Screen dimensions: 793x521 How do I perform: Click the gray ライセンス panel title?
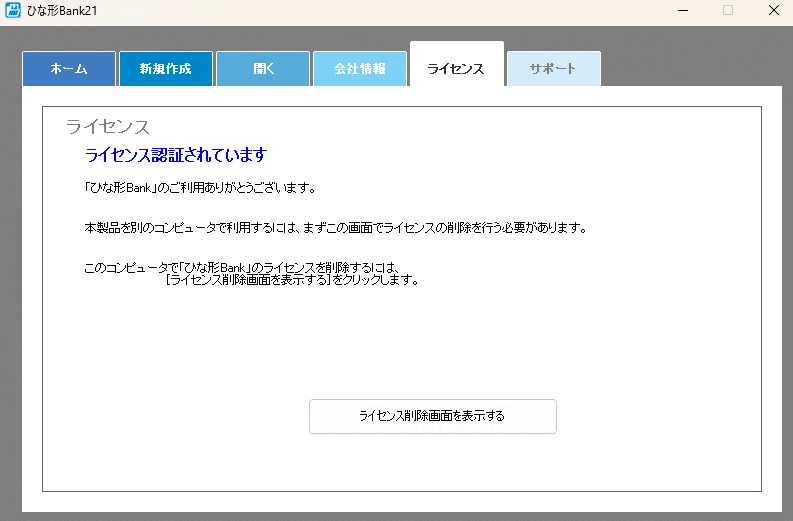tap(108, 126)
